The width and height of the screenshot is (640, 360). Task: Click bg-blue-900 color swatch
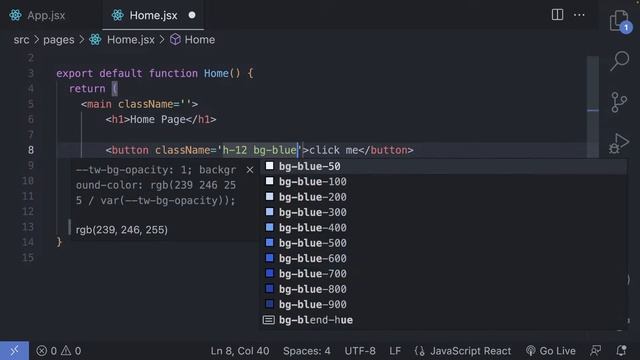[269, 304]
